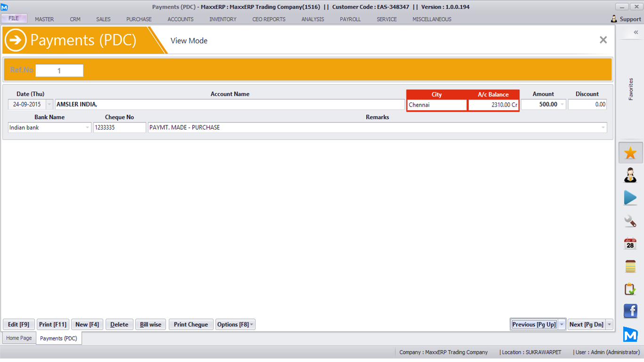Click the Edit [F9] button
Image resolution: width=644 pixels, height=362 pixels.
click(19, 325)
